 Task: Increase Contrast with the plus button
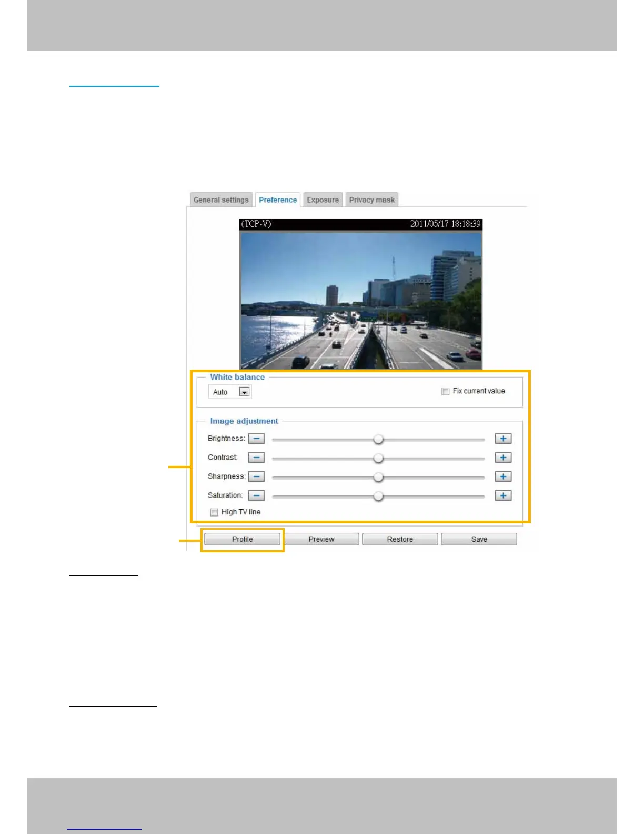(503, 458)
